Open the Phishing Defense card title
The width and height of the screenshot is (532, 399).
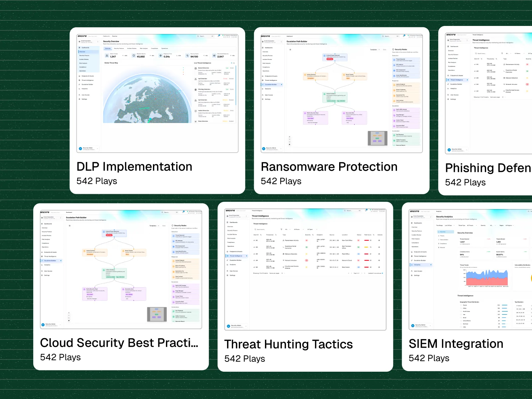(x=488, y=168)
